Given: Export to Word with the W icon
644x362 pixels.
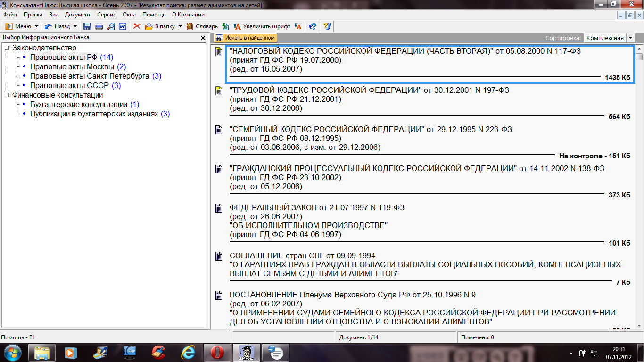Looking at the screenshot, I should point(122,26).
